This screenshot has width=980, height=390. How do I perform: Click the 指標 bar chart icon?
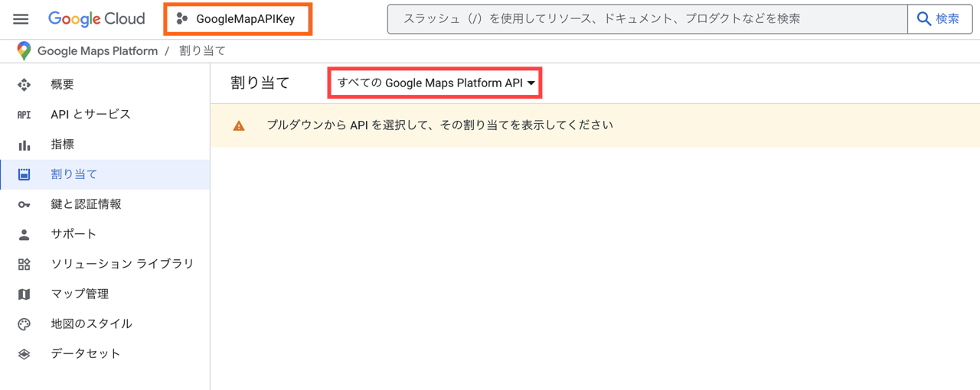[24, 145]
